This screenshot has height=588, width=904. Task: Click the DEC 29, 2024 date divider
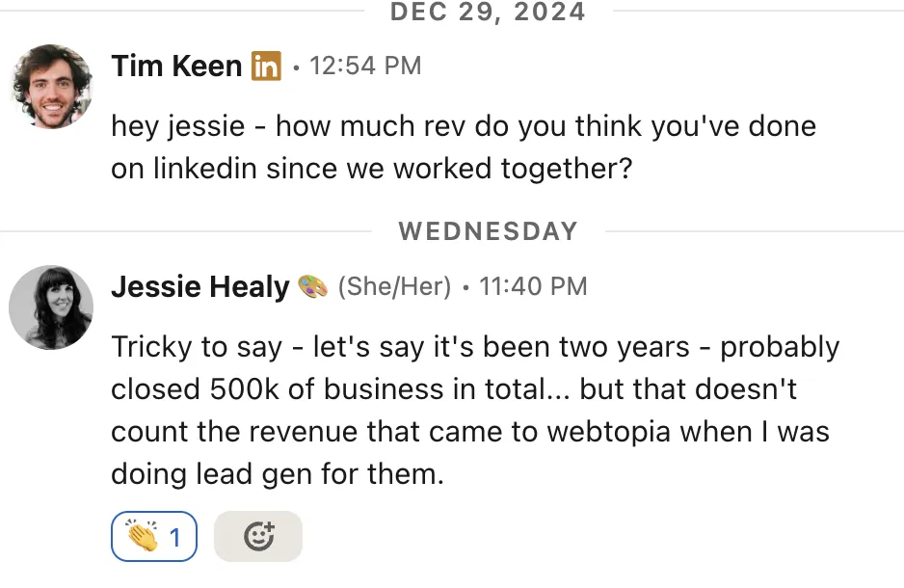[488, 13]
